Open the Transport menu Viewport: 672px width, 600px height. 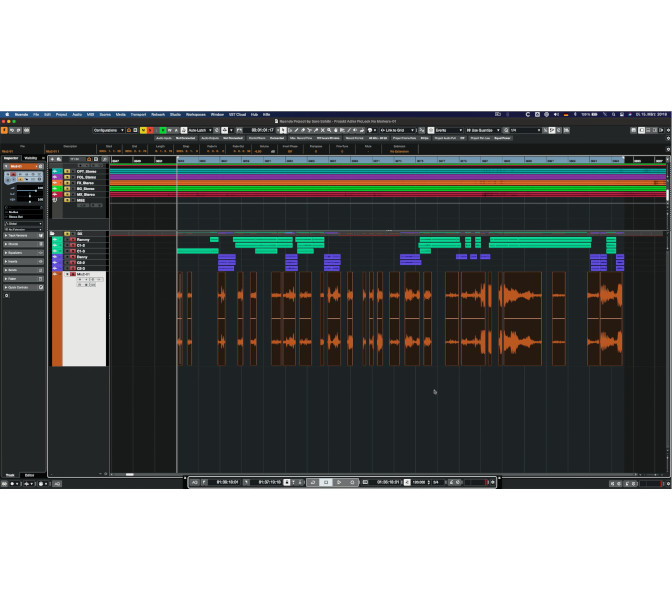coord(138,115)
